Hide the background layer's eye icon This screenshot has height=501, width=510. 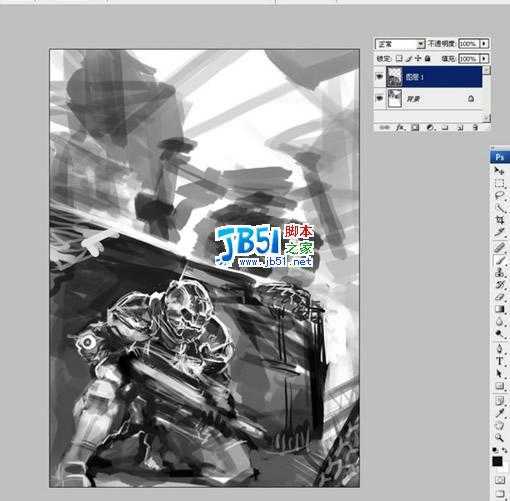tap(380, 98)
